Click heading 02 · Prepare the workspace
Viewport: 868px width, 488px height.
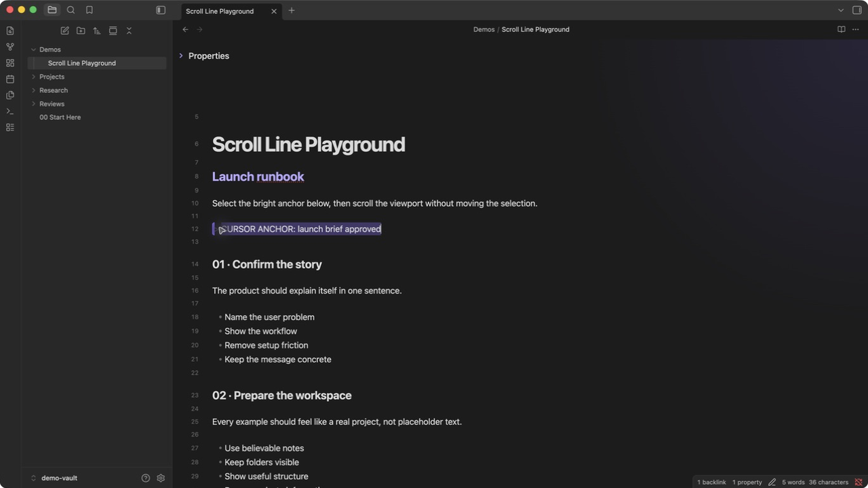[x=281, y=396]
